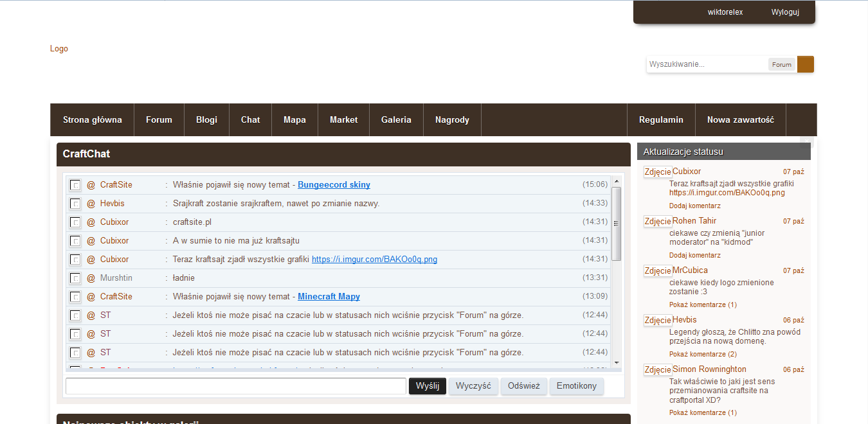Screen dimensions: 868x424
Task: Focus the chat message input field
Action: (x=236, y=386)
